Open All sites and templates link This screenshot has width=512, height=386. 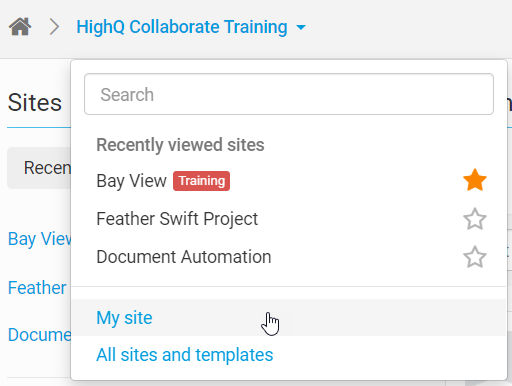tap(185, 355)
